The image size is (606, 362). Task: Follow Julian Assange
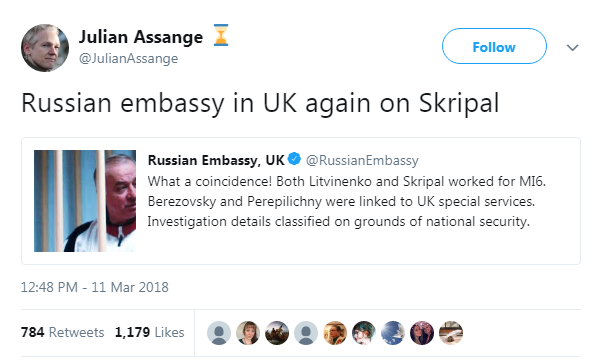494,46
